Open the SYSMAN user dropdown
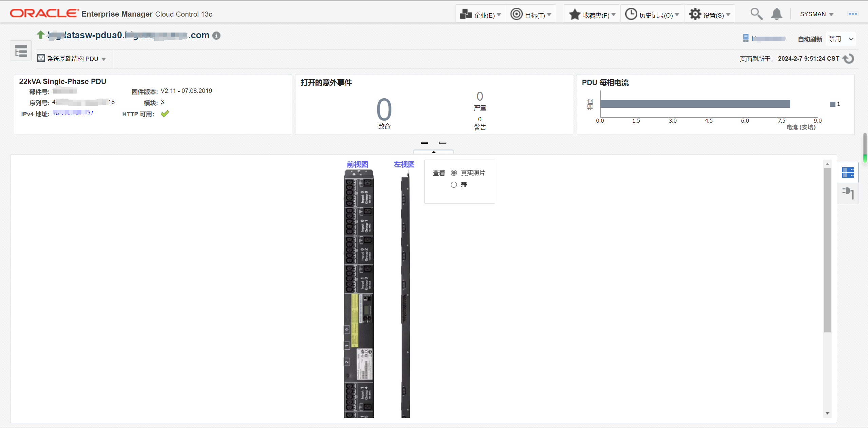 point(816,14)
